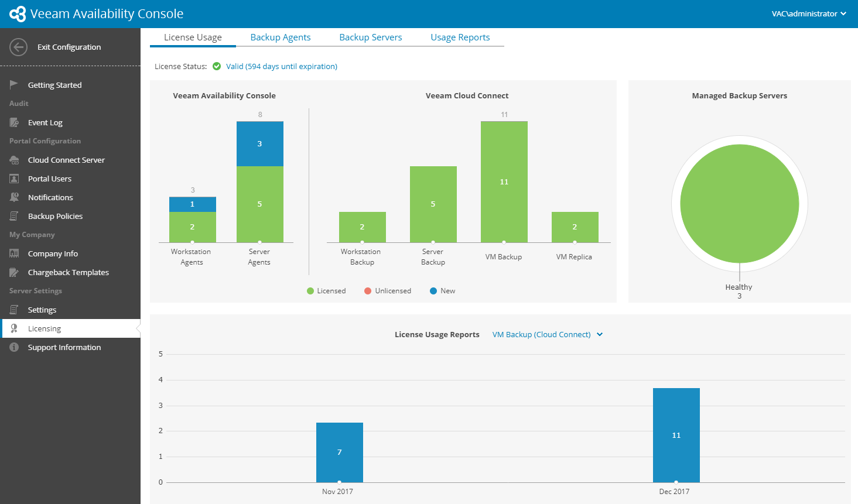
Task: Click the Server Backup bar showing 5
Action: pyautogui.click(x=433, y=204)
